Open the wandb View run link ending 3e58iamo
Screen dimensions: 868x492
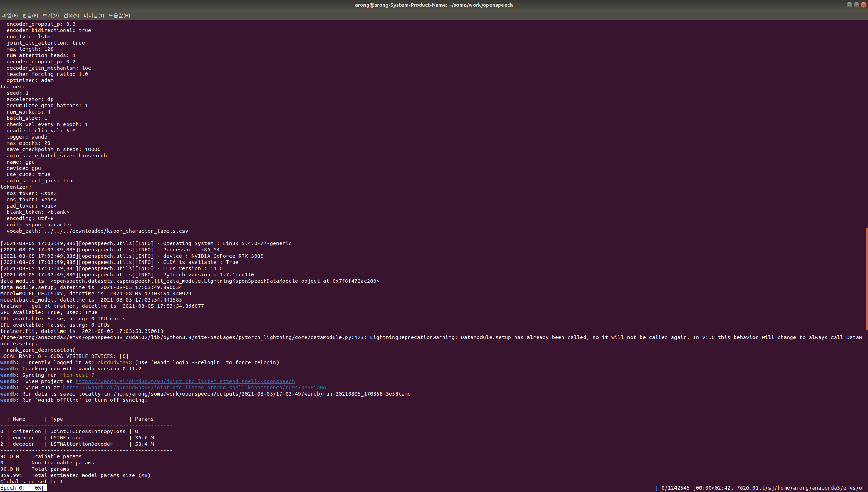pos(194,388)
